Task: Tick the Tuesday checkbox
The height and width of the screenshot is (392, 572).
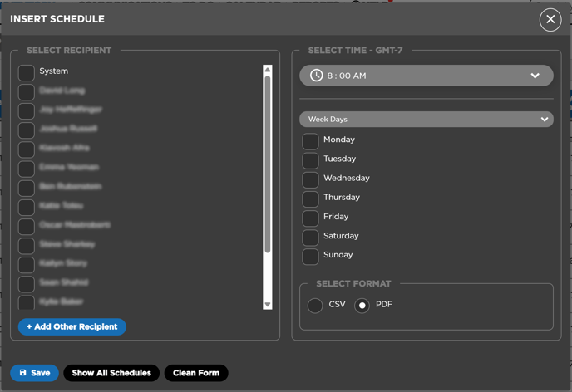Action: click(x=310, y=160)
